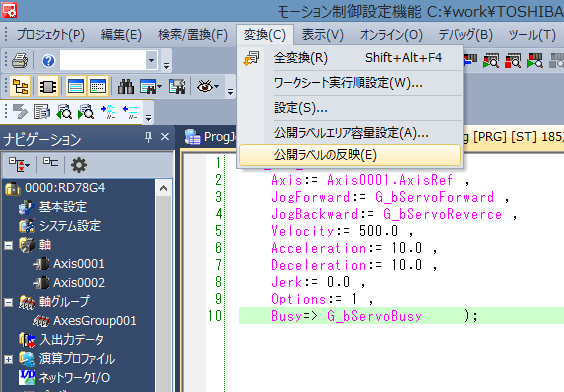The image size is (564, 392).
Task: Select AxesGroup001 in the tree
Action: coord(95,321)
